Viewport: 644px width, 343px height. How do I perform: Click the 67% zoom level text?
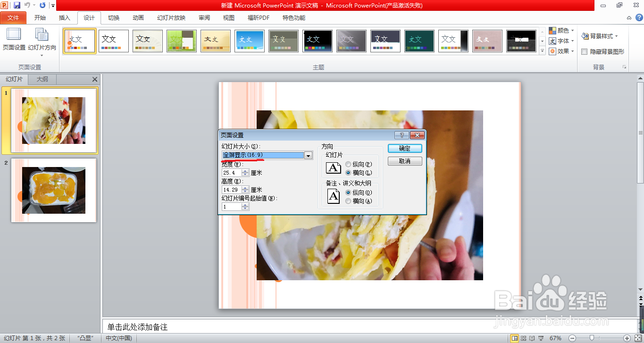pos(556,338)
